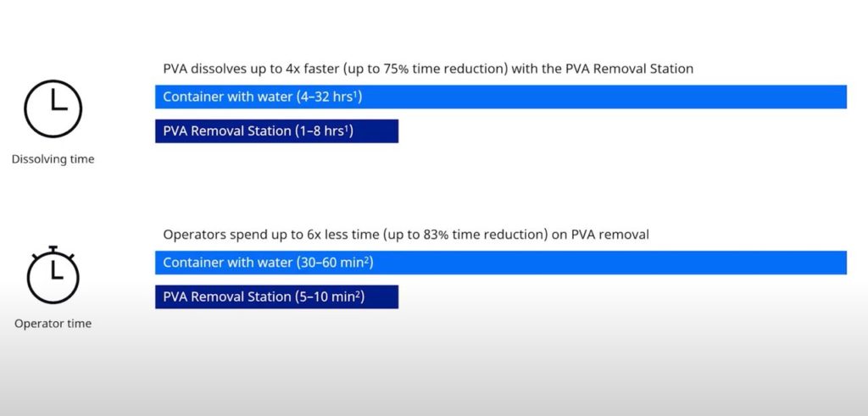
Task: Click the dark blue "PVA Removal Station (5–10 min)" bar
Action: tap(276, 297)
